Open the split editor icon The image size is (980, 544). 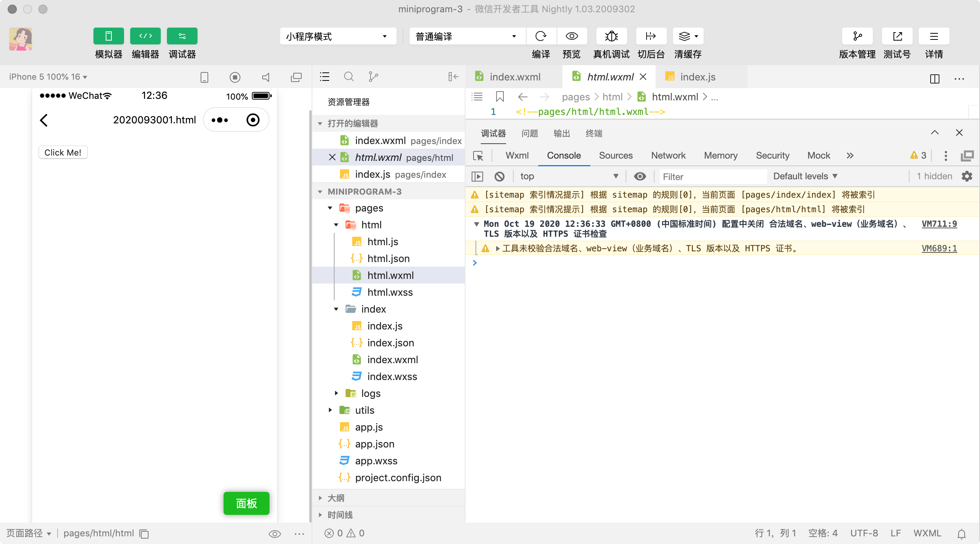pos(934,79)
